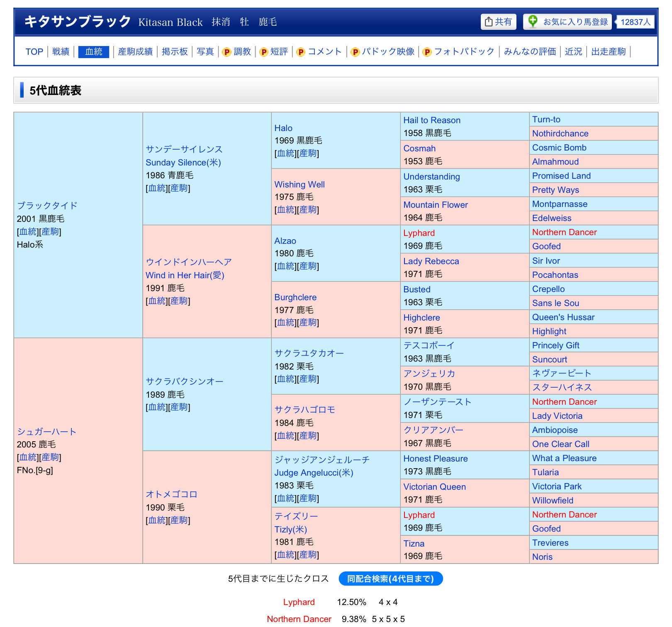
Task: Open the 近況 tab
Action: pos(573,51)
